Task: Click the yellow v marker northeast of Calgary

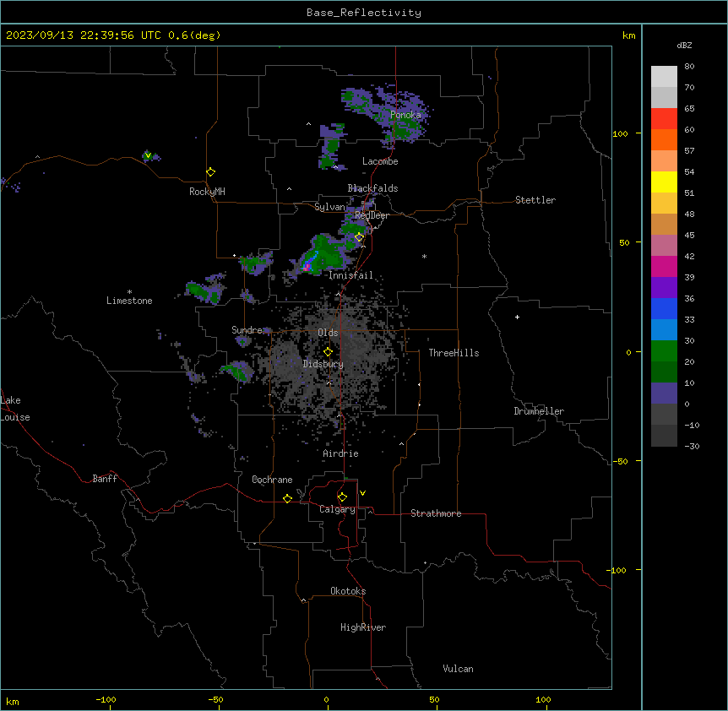Action: (x=362, y=493)
